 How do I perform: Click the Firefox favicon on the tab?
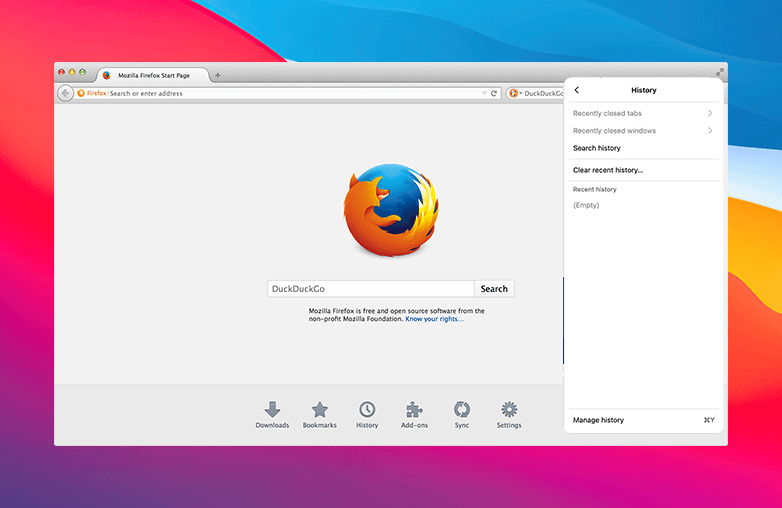pos(106,75)
